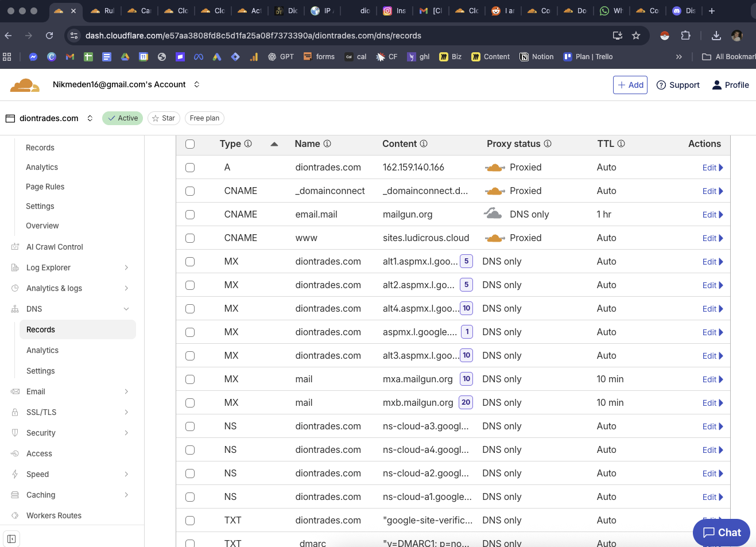This screenshot has height=547, width=756.
Task: Open DNS Analytics in the sidebar
Action: [x=42, y=350]
